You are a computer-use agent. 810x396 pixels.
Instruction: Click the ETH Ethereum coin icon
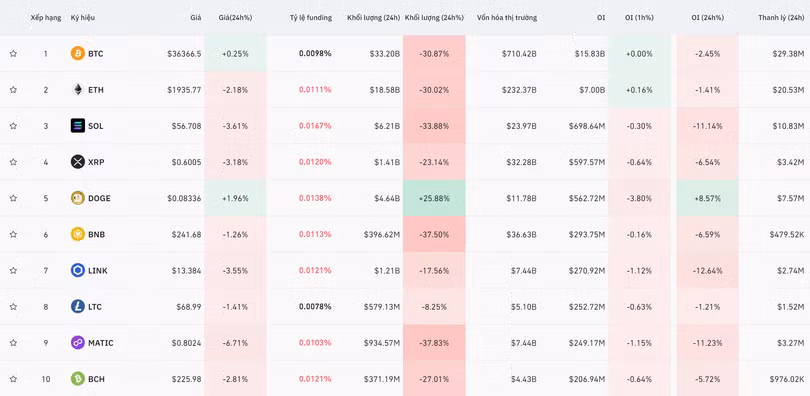pos(77,89)
